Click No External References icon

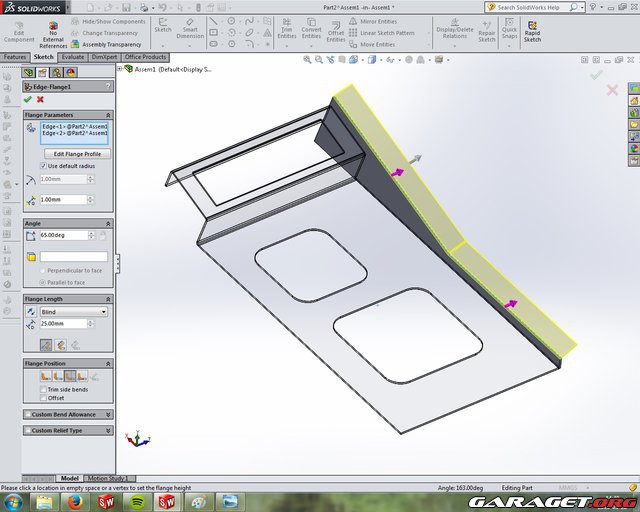point(53,29)
